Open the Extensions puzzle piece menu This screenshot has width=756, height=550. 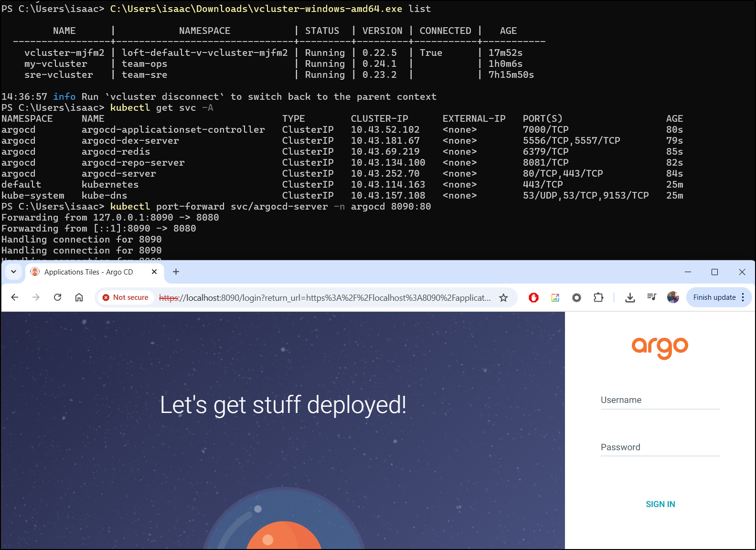pyautogui.click(x=598, y=298)
